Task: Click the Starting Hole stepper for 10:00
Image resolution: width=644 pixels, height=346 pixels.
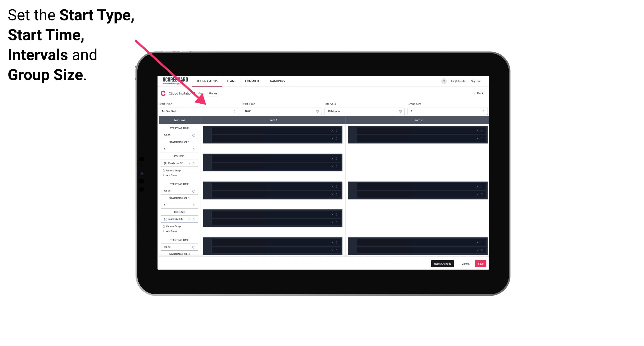Action: (x=194, y=149)
